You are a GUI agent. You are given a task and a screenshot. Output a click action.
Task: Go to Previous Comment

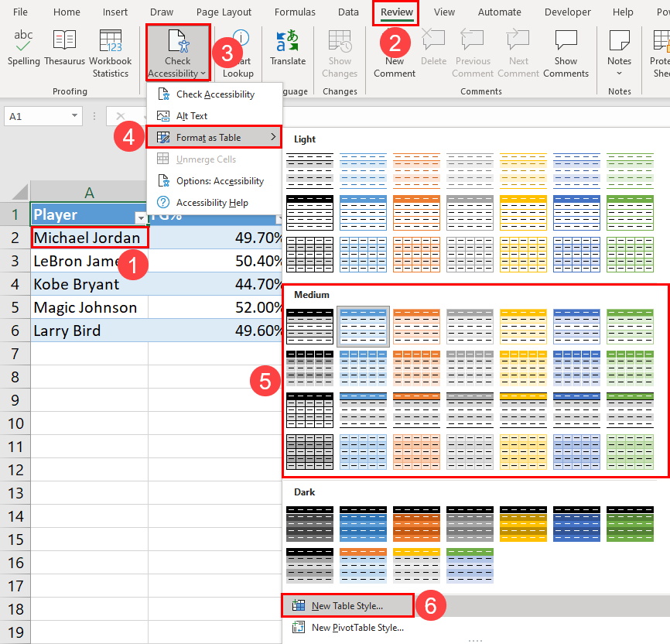[473, 53]
